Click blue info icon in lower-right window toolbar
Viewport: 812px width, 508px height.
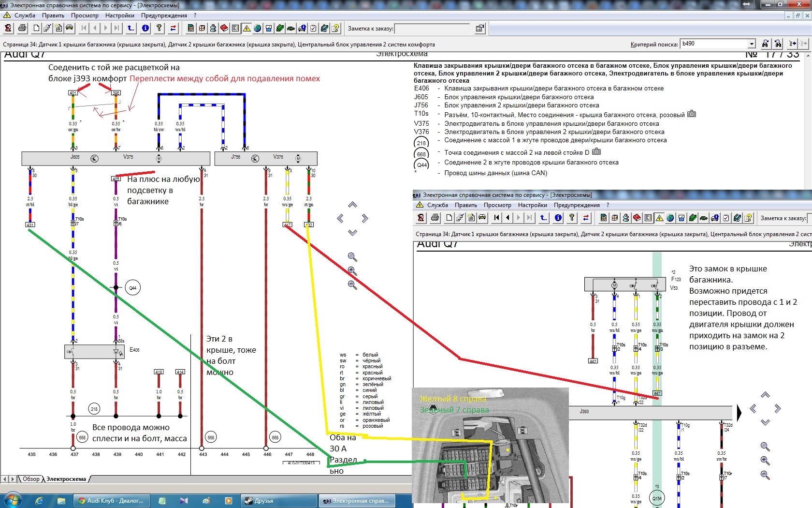(x=558, y=218)
